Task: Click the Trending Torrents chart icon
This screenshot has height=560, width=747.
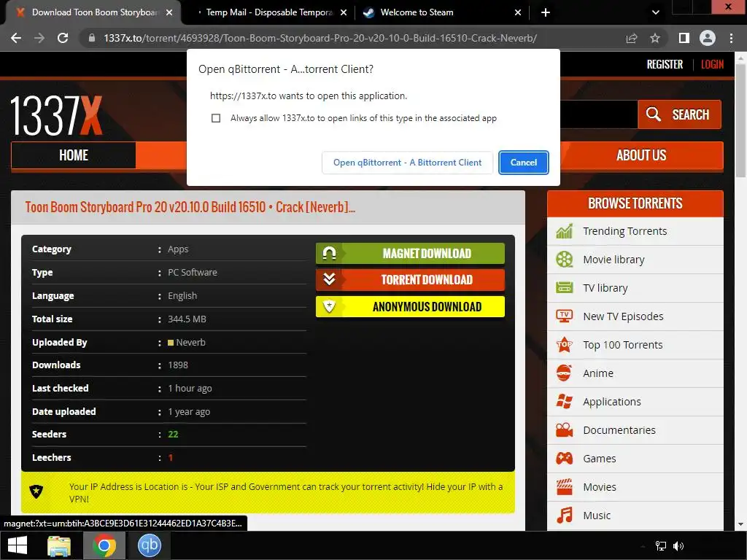Action: coord(565,231)
